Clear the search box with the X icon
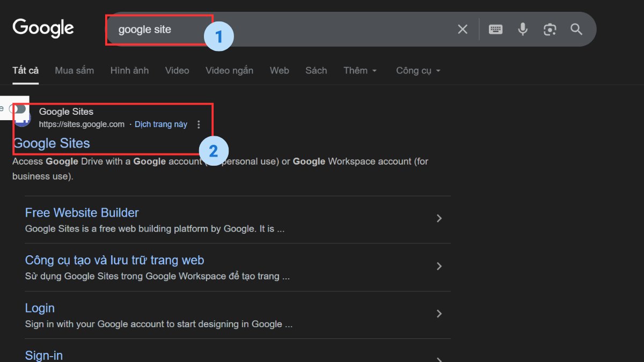This screenshot has width=644, height=362. pyautogui.click(x=463, y=29)
